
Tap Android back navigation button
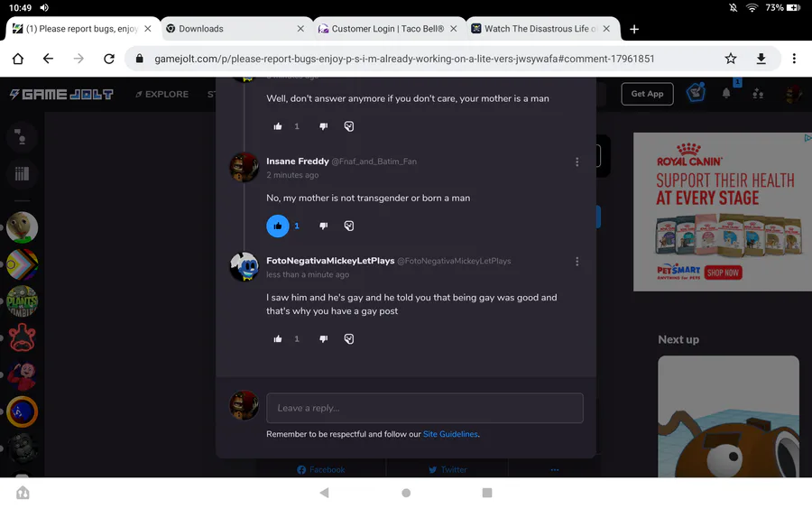pyautogui.click(x=325, y=493)
